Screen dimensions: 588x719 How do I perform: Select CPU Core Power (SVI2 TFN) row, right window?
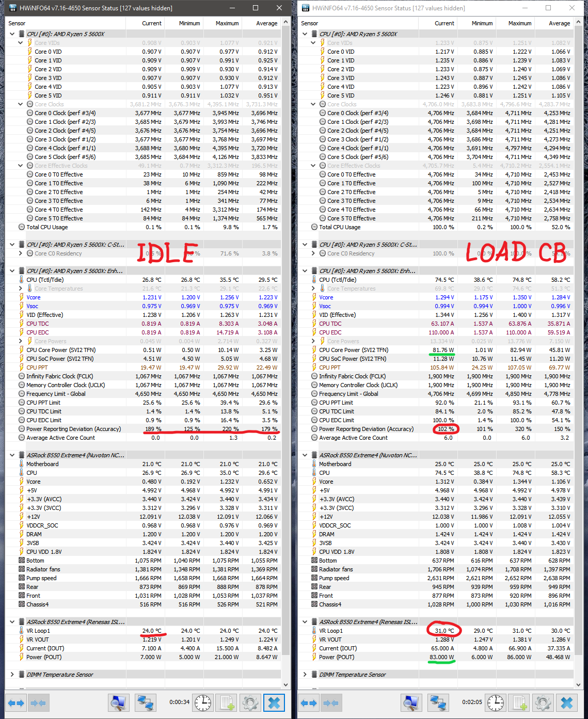436,350
